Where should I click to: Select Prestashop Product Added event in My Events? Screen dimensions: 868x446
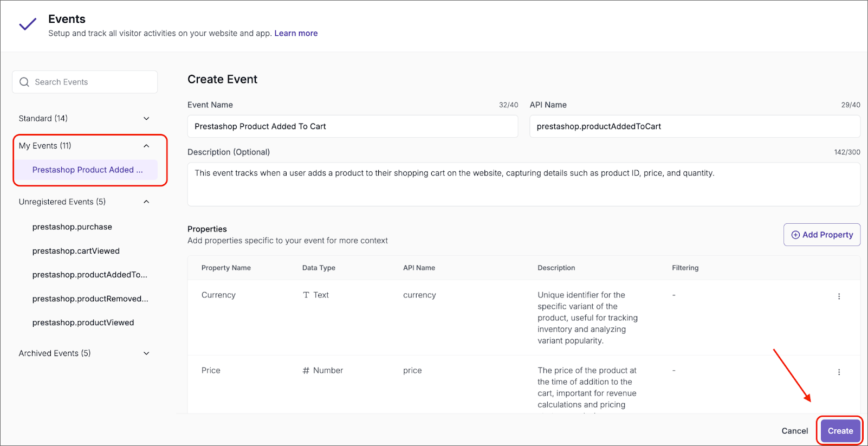[x=86, y=170]
